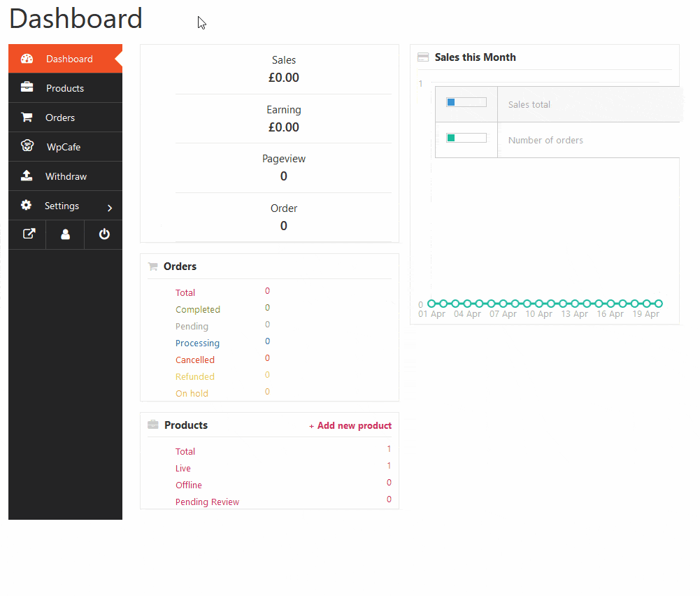Open the Completed orders link
700x596 pixels.
[x=198, y=309]
